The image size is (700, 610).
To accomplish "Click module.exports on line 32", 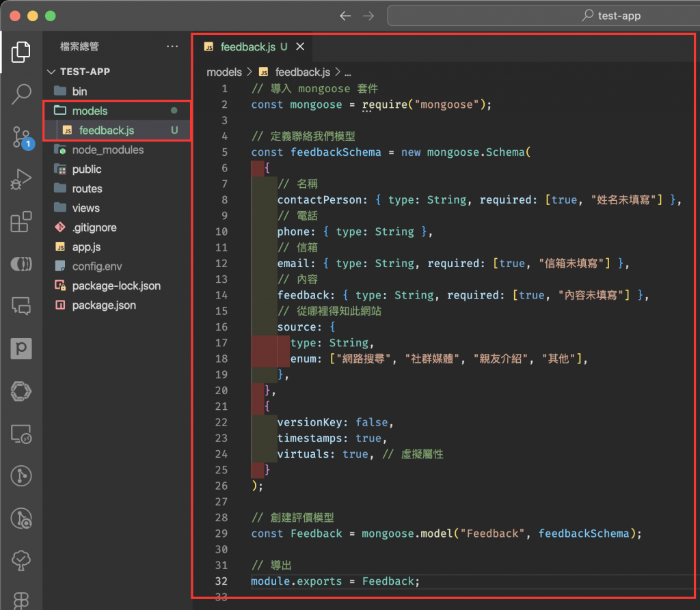I will 297,581.
